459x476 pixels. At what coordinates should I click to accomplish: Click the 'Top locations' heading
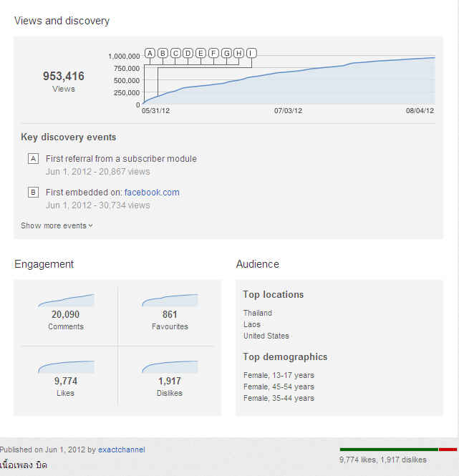[273, 294]
